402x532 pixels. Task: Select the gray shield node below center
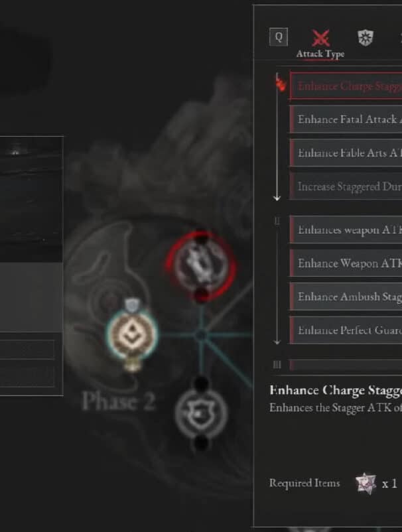pyautogui.click(x=201, y=413)
